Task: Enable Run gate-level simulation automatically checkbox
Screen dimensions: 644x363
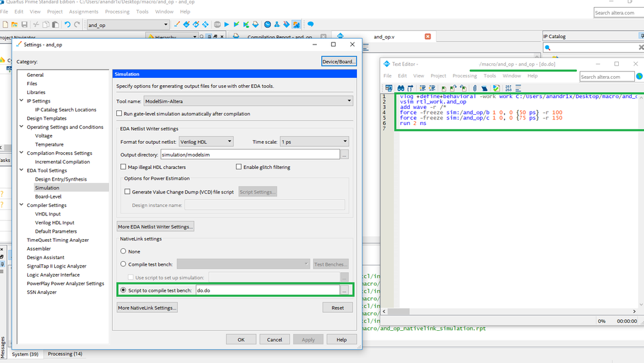Action: tap(119, 113)
